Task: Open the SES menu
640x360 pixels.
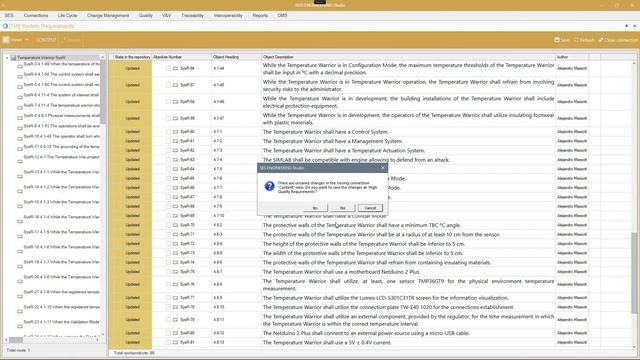Action: click(9, 16)
